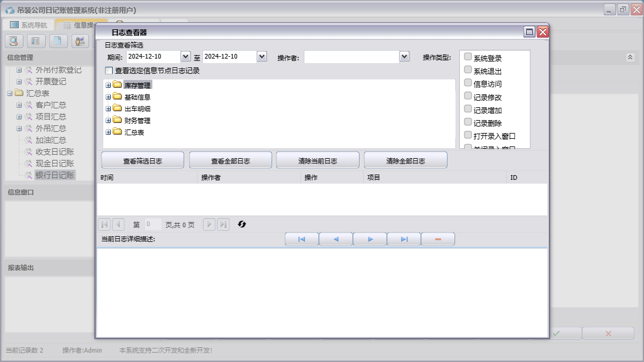
Task: Open the end date dropdown calendar
Action: pyautogui.click(x=262, y=57)
